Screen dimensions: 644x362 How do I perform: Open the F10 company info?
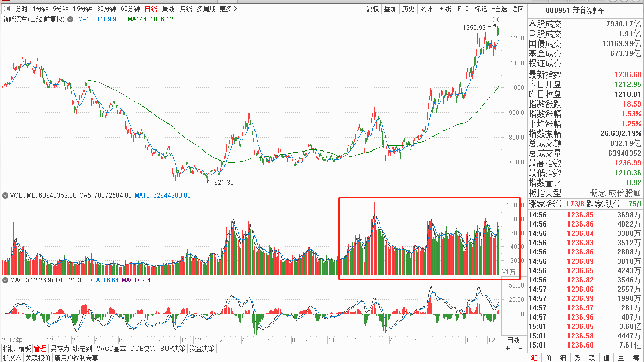pyautogui.click(x=463, y=9)
